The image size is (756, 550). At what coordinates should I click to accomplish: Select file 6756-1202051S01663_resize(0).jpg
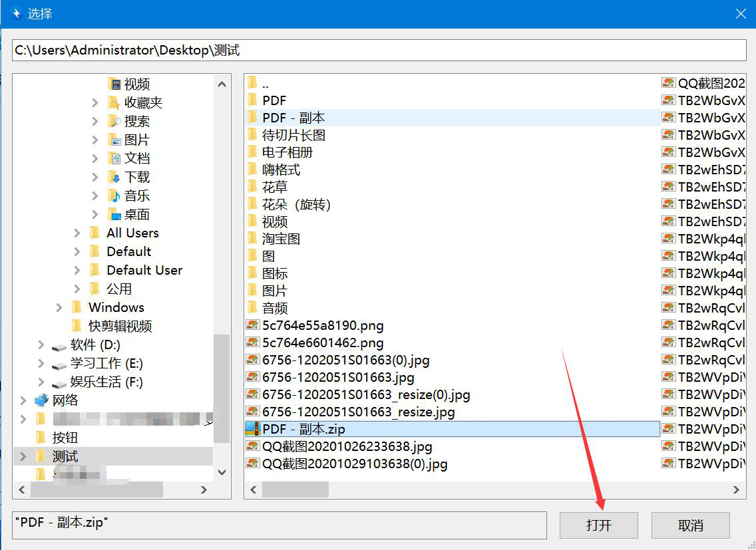point(366,395)
